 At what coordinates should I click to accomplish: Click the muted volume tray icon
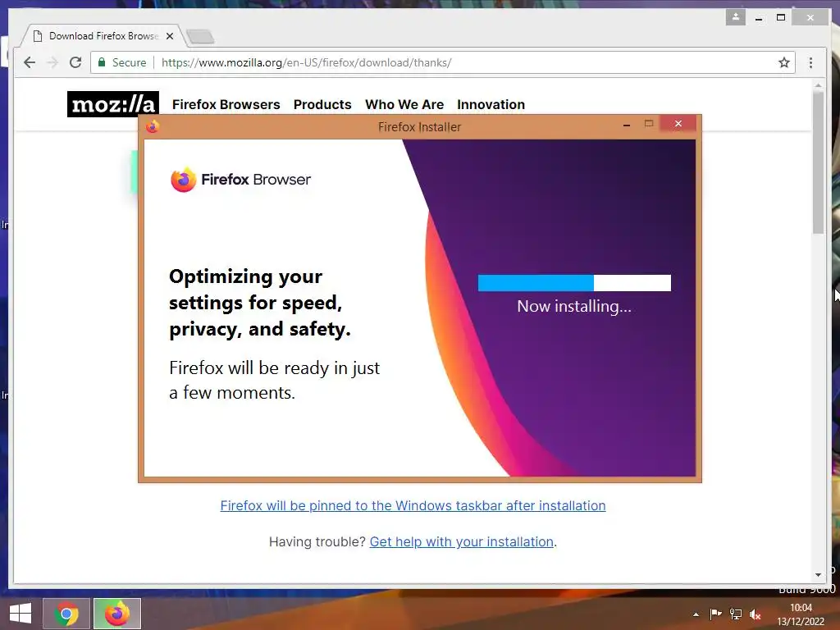coord(756,614)
